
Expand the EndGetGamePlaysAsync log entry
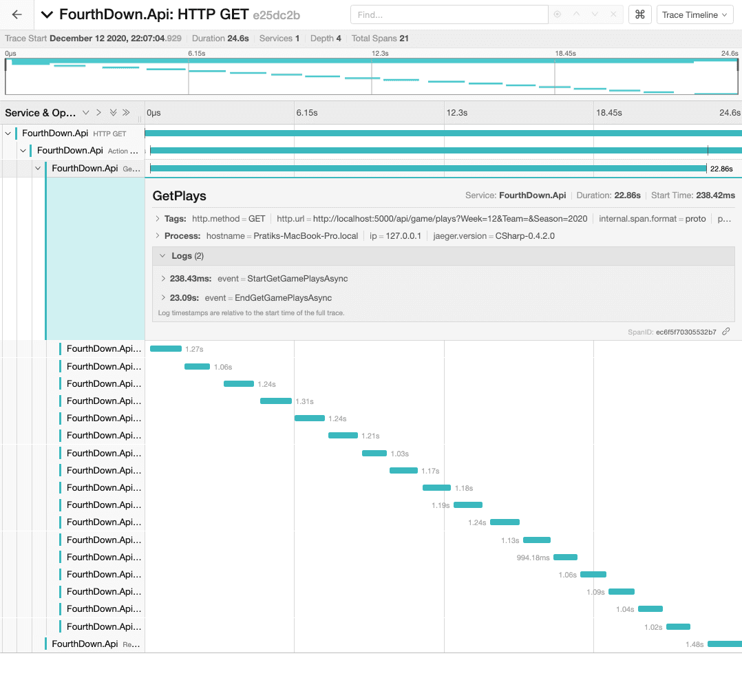tap(164, 298)
